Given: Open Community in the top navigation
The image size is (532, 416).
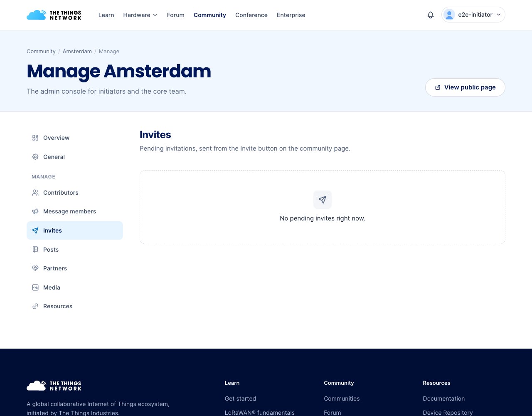Looking at the screenshot, I should [x=210, y=15].
